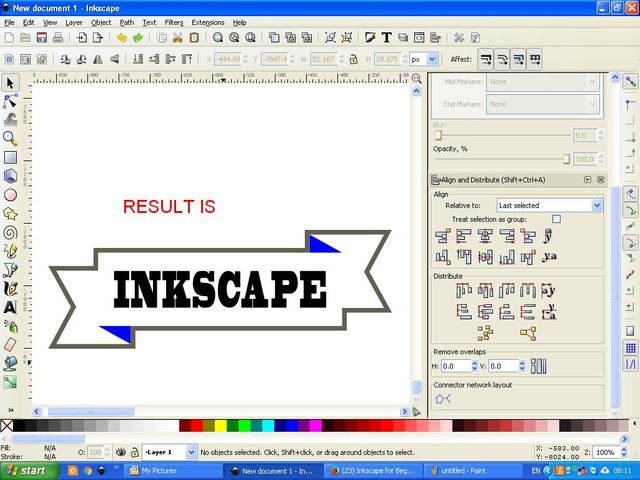Switch to My Pictures taskbar window
The width and height of the screenshot is (640, 480).
click(173, 471)
